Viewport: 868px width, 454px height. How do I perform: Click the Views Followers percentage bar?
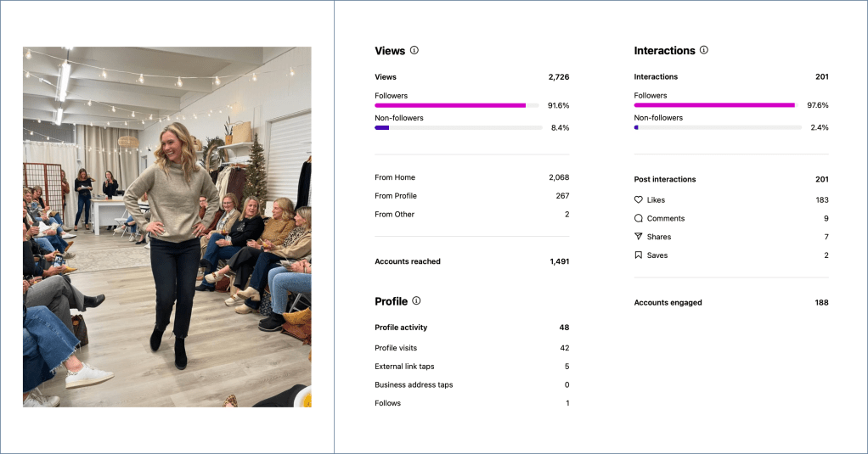click(457, 105)
